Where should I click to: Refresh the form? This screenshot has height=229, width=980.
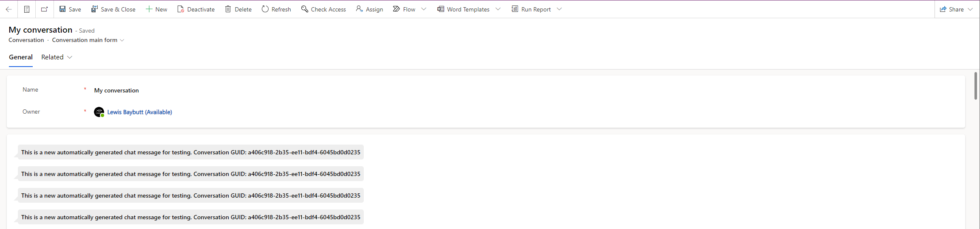coord(276,9)
